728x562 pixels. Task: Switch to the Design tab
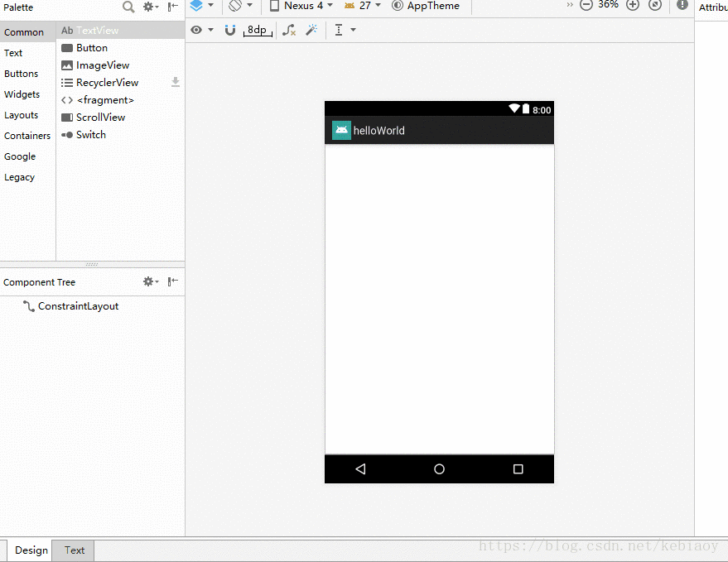(31, 550)
